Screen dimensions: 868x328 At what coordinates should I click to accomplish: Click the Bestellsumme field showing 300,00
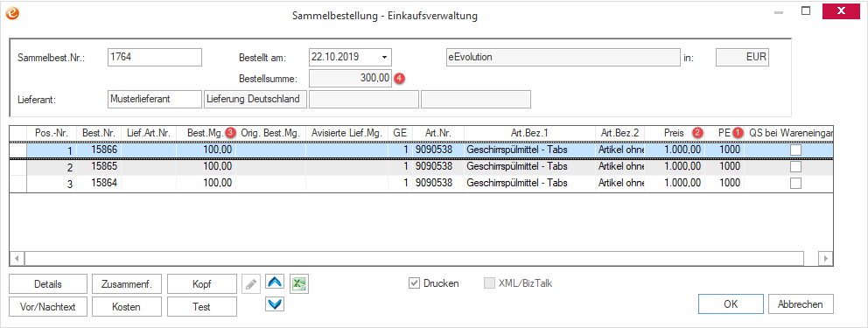(x=350, y=79)
